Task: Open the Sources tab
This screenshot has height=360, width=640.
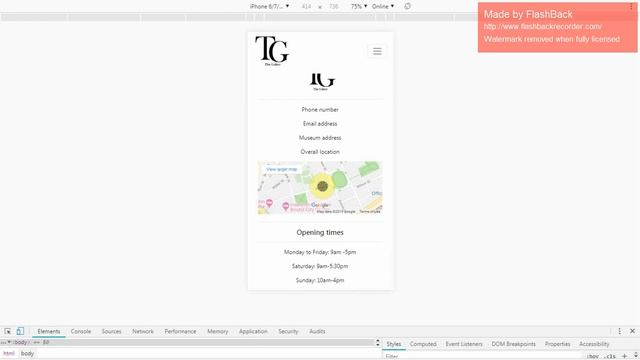Action: [111, 331]
